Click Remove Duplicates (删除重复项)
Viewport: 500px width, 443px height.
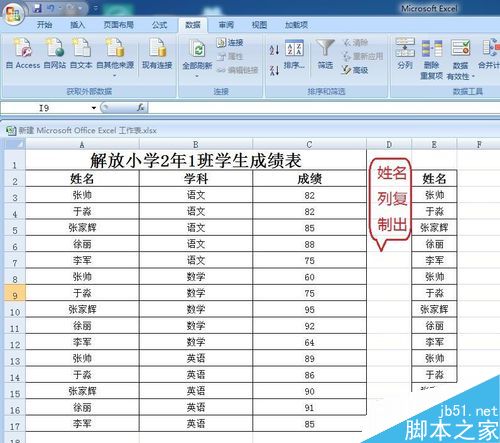click(x=431, y=59)
